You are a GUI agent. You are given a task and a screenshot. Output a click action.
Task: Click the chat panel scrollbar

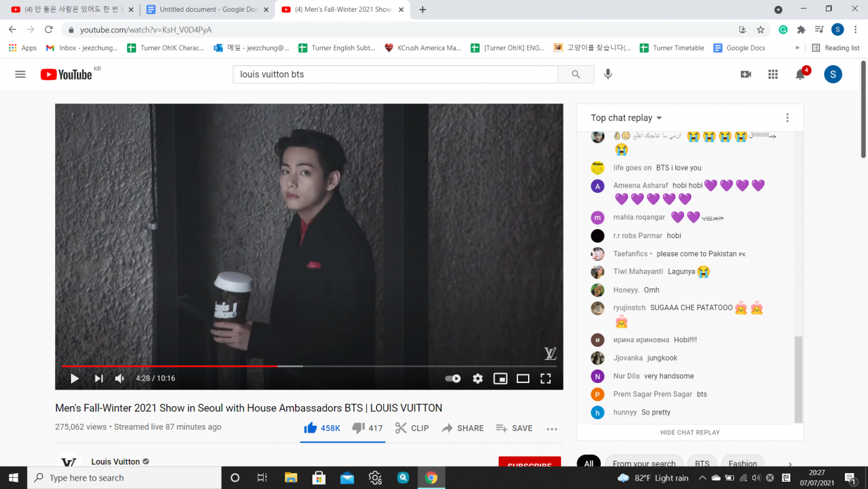point(799,378)
